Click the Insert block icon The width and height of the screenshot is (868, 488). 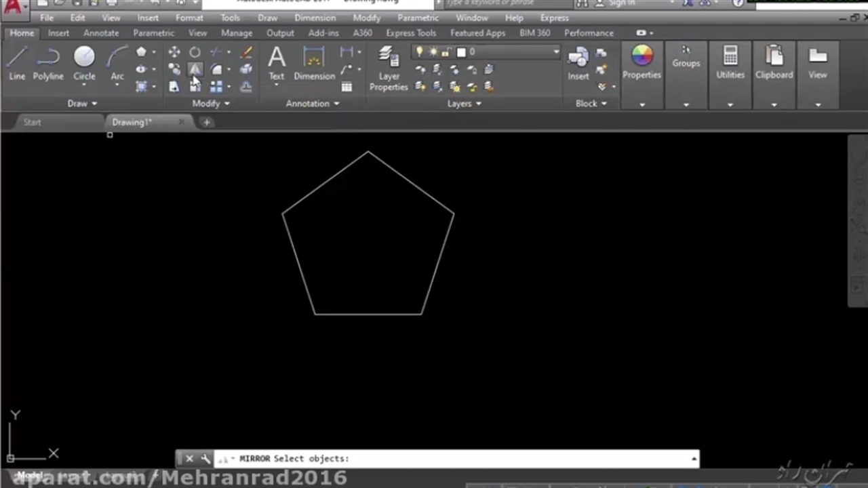click(x=578, y=62)
